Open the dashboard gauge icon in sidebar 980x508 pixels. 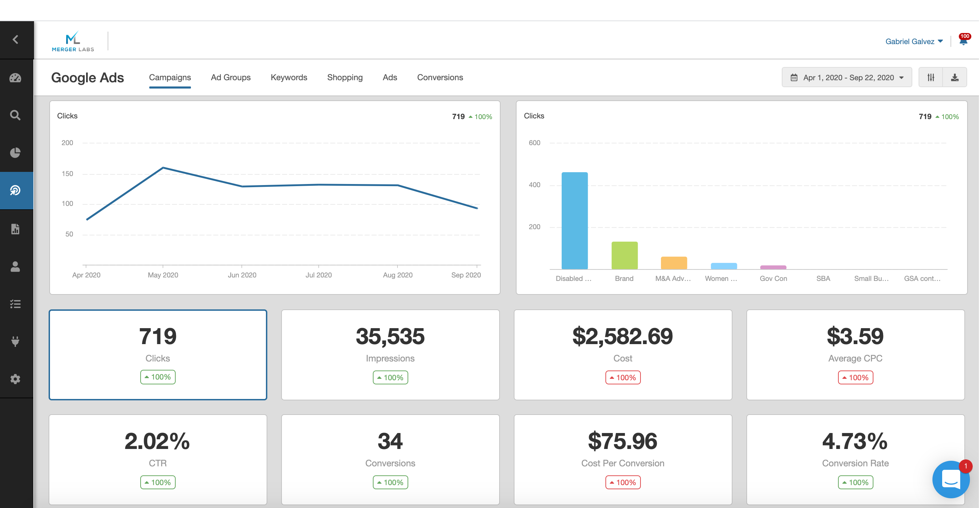click(x=16, y=78)
